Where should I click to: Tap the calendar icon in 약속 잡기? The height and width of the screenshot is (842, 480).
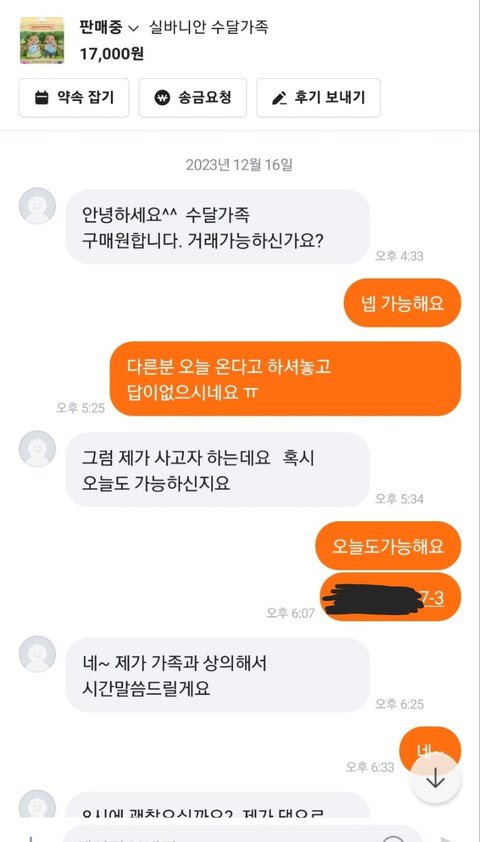[41, 98]
